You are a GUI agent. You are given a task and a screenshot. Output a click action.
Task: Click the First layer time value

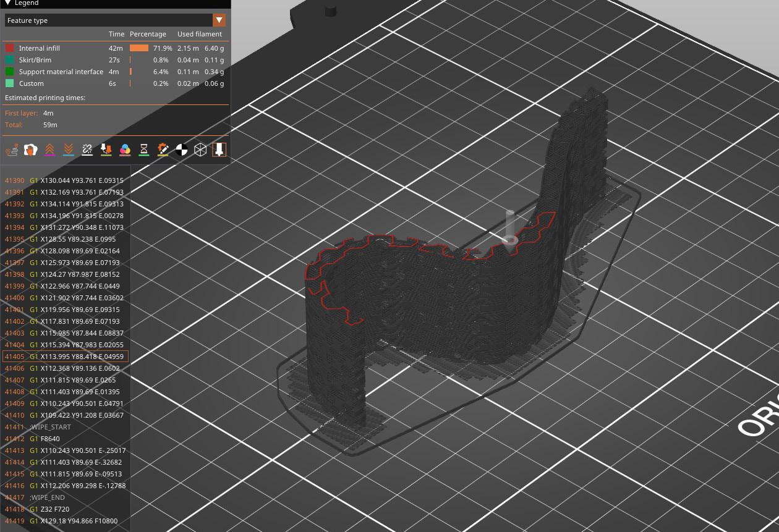click(48, 113)
